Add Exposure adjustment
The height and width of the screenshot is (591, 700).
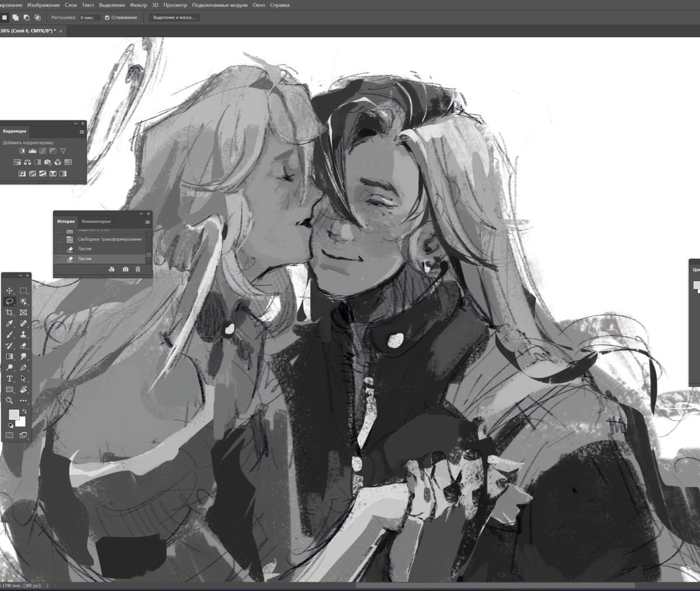click(53, 151)
